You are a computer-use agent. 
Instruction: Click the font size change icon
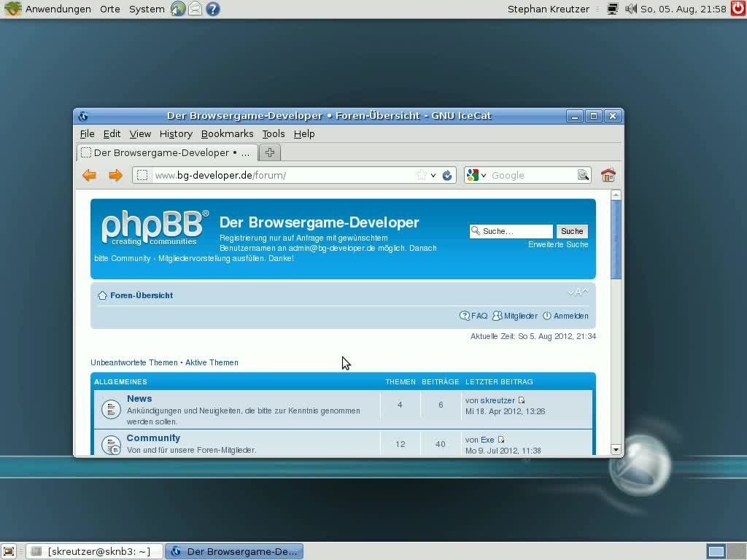[x=578, y=292]
